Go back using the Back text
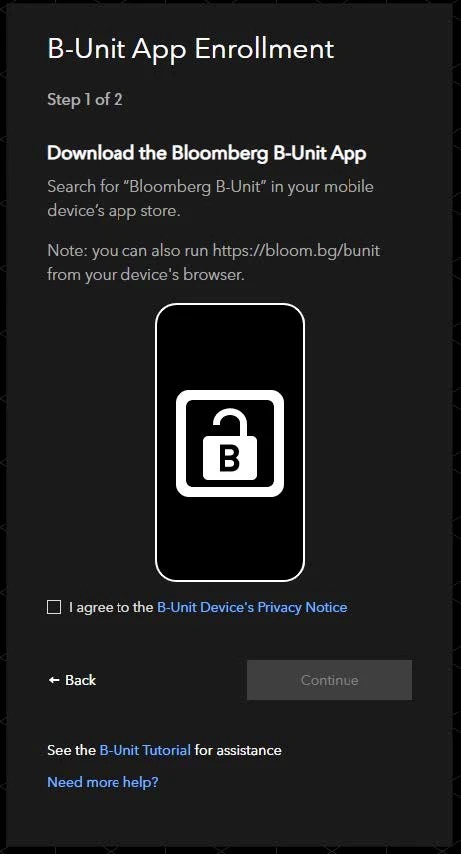461x854 pixels. pyautogui.click(x=80, y=680)
